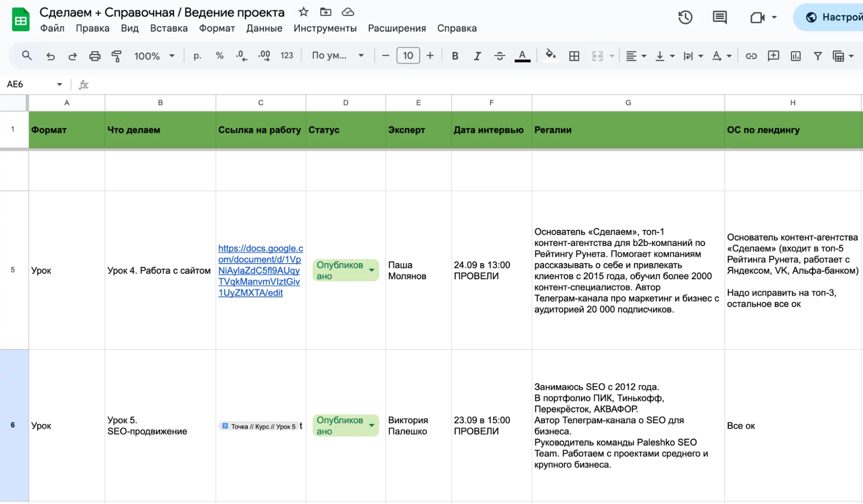This screenshot has height=504, width=863.
Task: Open version history clock icon
Action: click(x=685, y=18)
